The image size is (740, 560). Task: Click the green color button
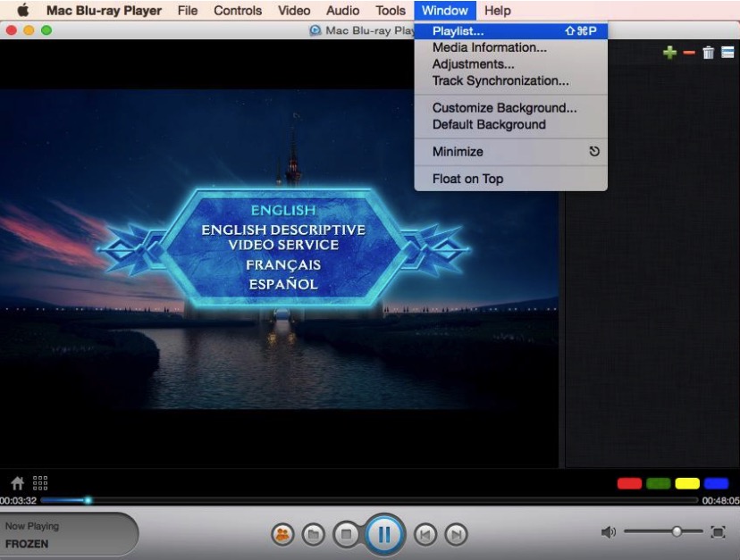(659, 483)
